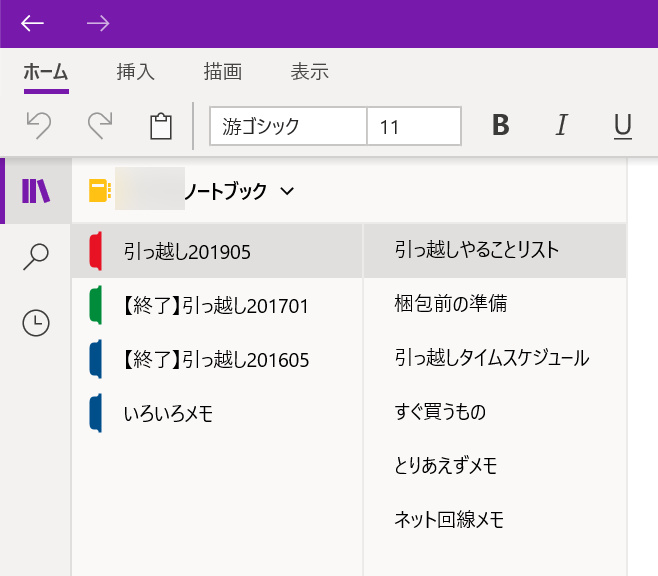Click the Redo icon
This screenshot has width=658, height=576.
tap(100, 125)
